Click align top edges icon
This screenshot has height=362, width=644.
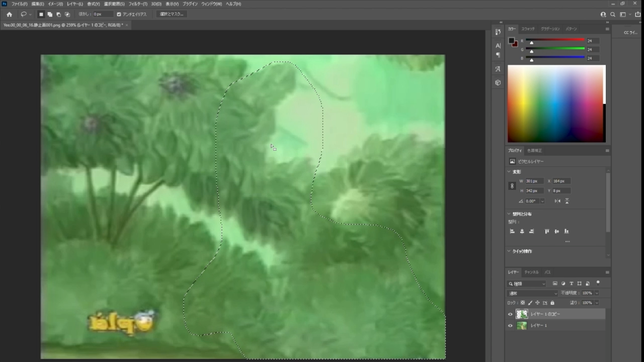coord(547,231)
